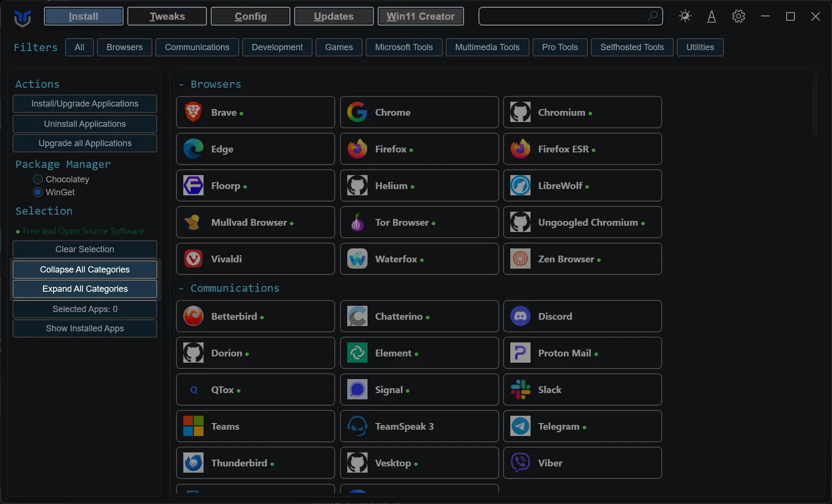Click the Thunderbird icon
Image resolution: width=832 pixels, height=504 pixels.
coord(193,463)
